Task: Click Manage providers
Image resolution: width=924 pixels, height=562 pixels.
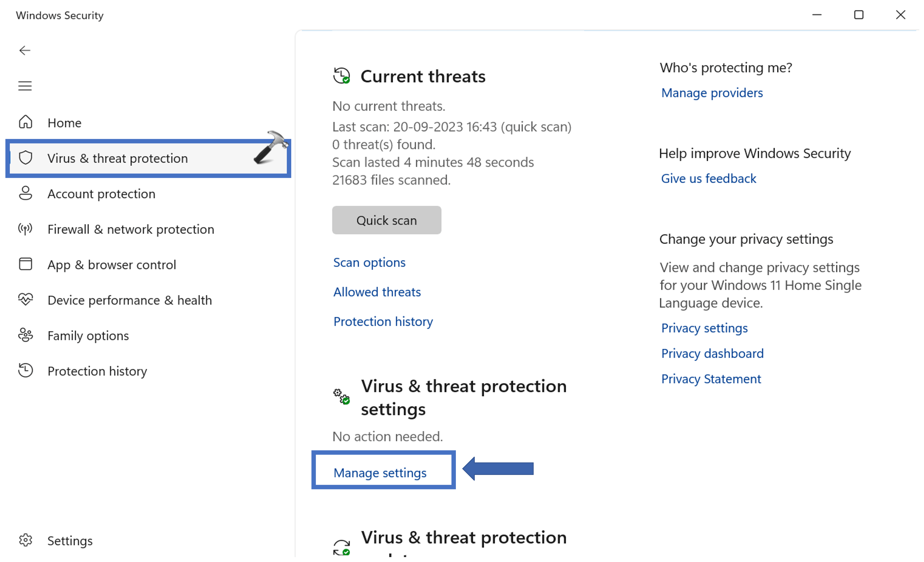Action: [712, 92]
